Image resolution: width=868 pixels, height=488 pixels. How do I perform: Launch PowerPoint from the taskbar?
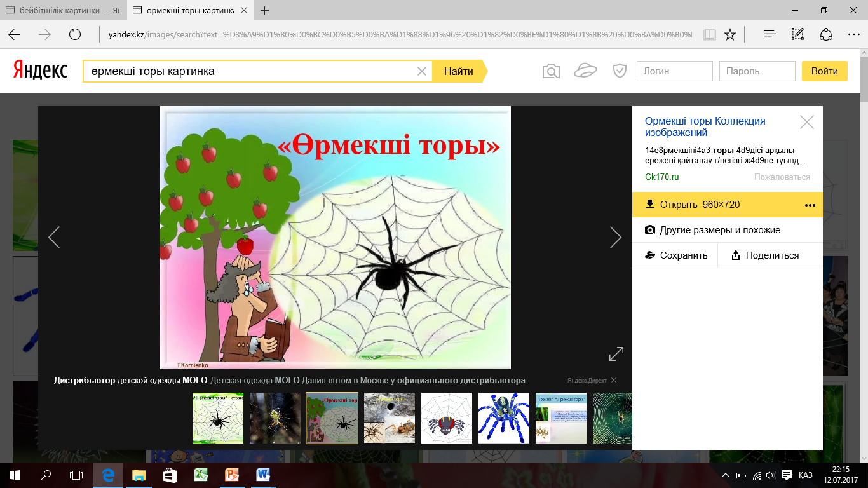coord(231,475)
